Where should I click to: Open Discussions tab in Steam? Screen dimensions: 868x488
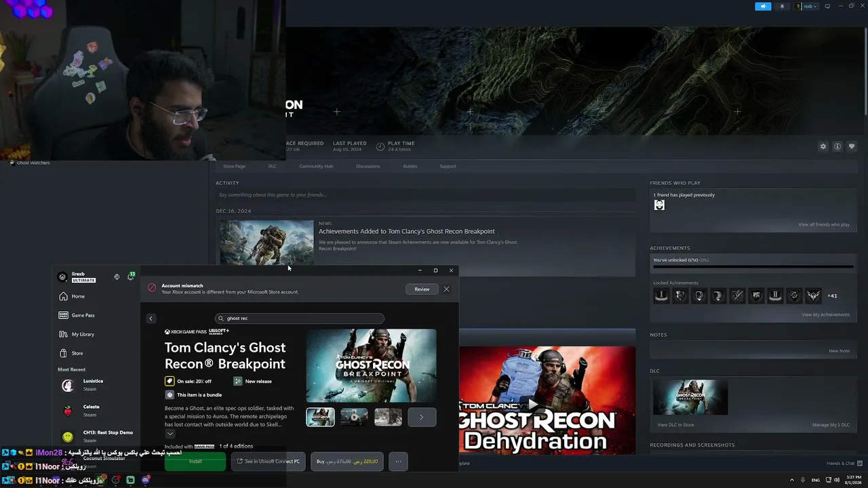pos(368,166)
